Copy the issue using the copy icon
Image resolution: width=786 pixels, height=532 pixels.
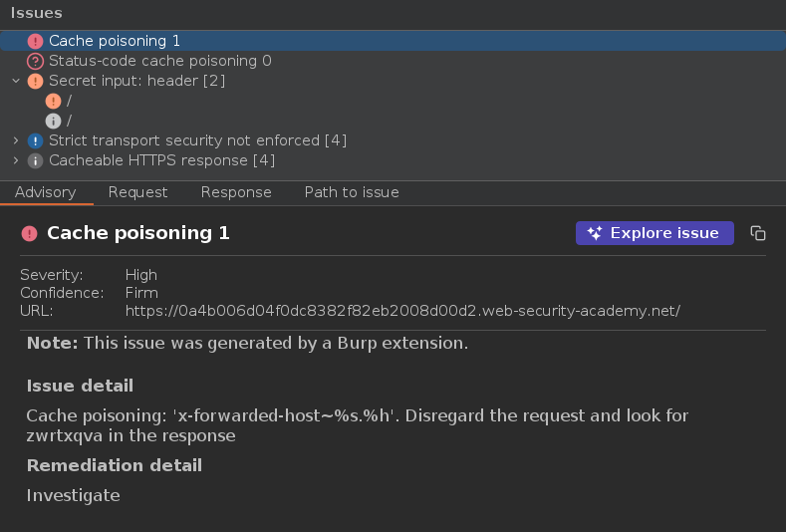click(x=758, y=233)
